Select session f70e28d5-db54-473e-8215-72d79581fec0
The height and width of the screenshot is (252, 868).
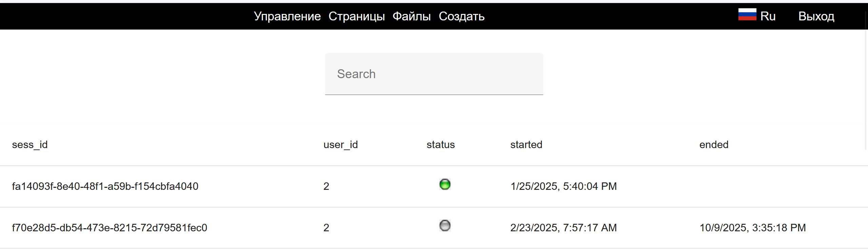110,228
